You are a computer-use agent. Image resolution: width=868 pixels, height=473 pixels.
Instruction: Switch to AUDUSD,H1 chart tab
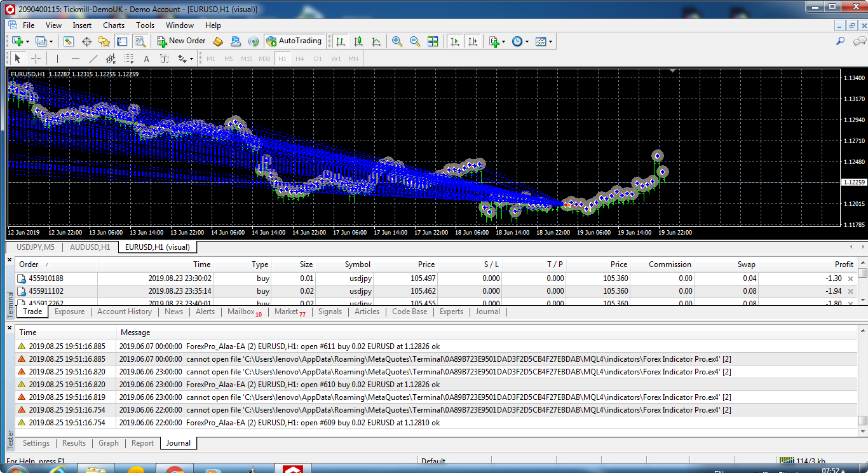[x=90, y=247]
